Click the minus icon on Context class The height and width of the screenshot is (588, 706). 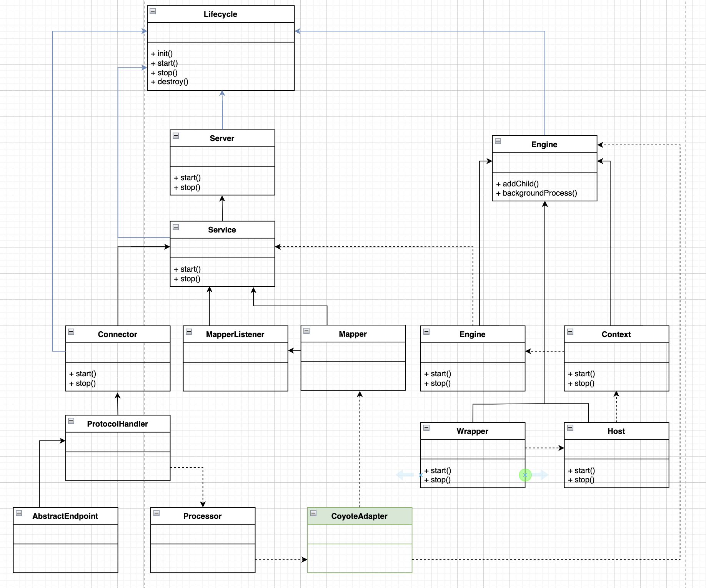tap(570, 332)
